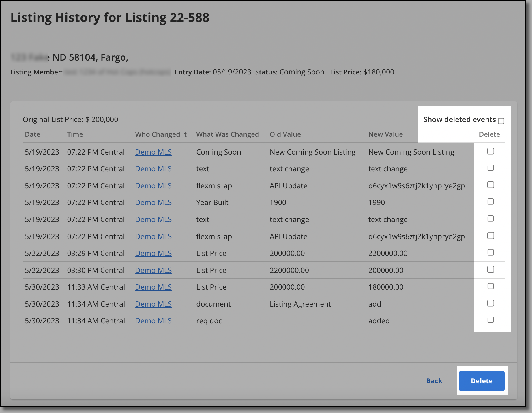Enable the Show deleted events checkbox

point(501,121)
